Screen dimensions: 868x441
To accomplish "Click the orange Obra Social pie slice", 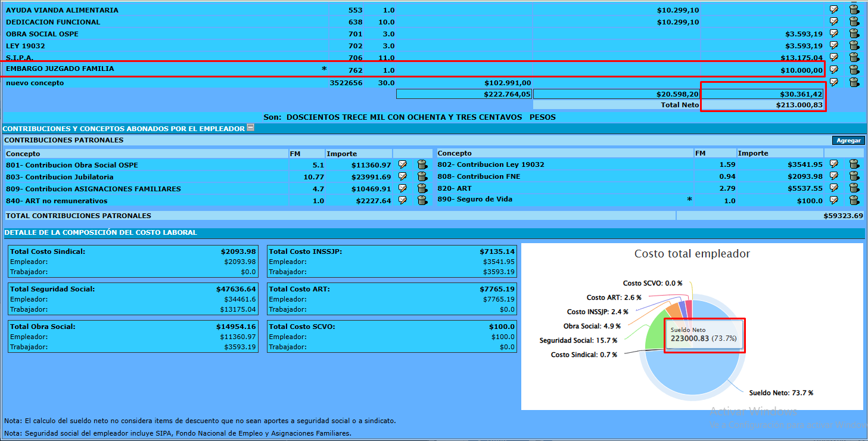I will pos(673,310).
